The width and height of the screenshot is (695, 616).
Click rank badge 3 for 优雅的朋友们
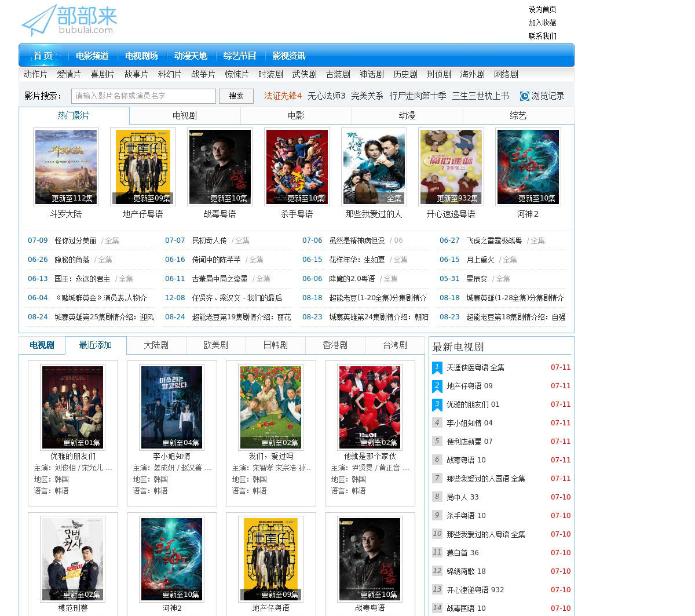tap(437, 405)
